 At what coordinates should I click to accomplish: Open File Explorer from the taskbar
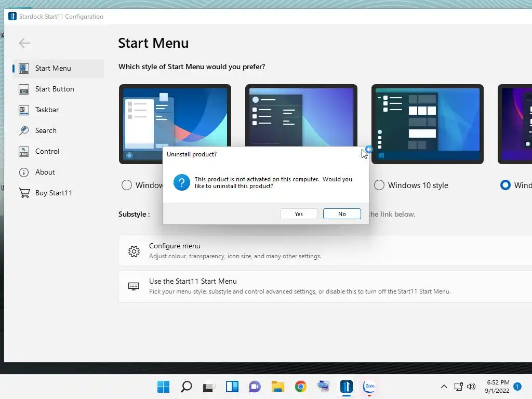[x=278, y=387]
